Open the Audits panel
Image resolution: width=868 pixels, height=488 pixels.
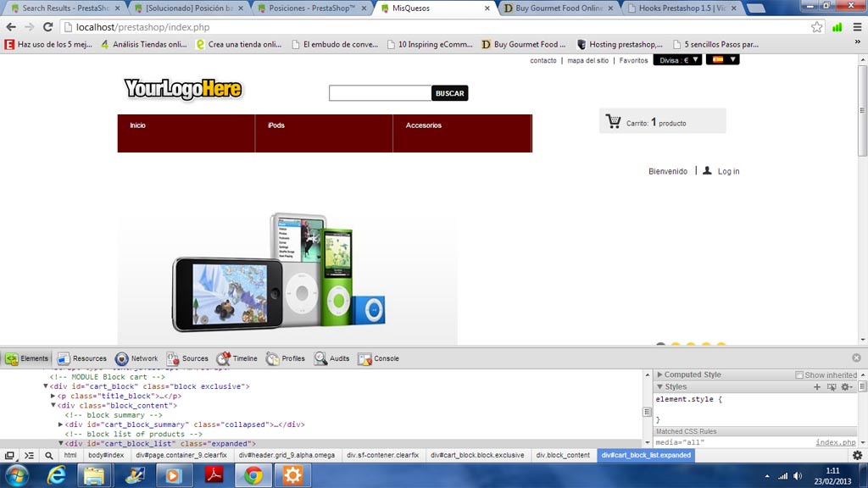pyautogui.click(x=331, y=358)
